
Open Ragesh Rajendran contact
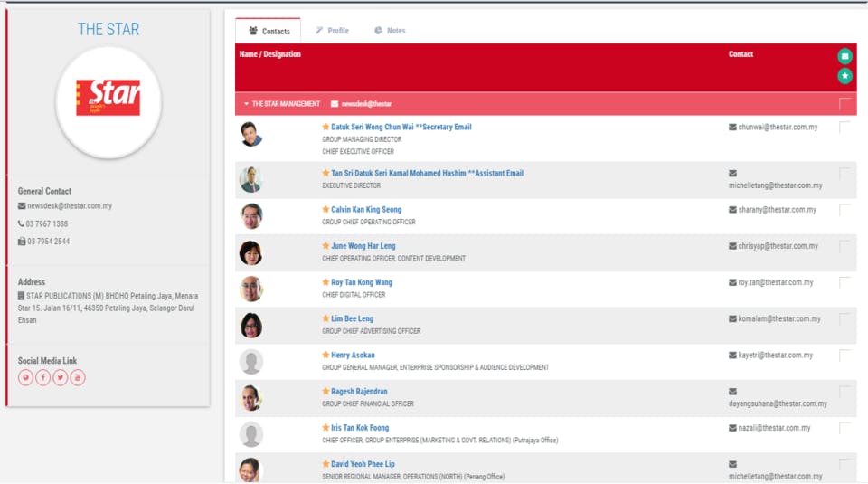click(359, 392)
